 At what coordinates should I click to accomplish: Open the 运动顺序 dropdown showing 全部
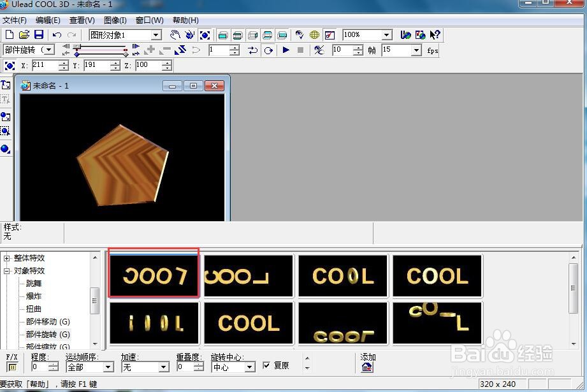point(108,367)
